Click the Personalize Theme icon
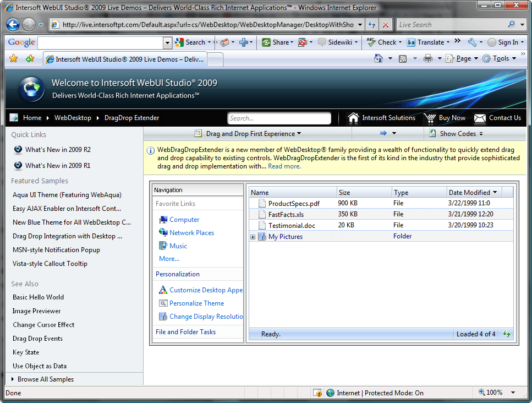The height and width of the screenshot is (403, 532). (163, 303)
